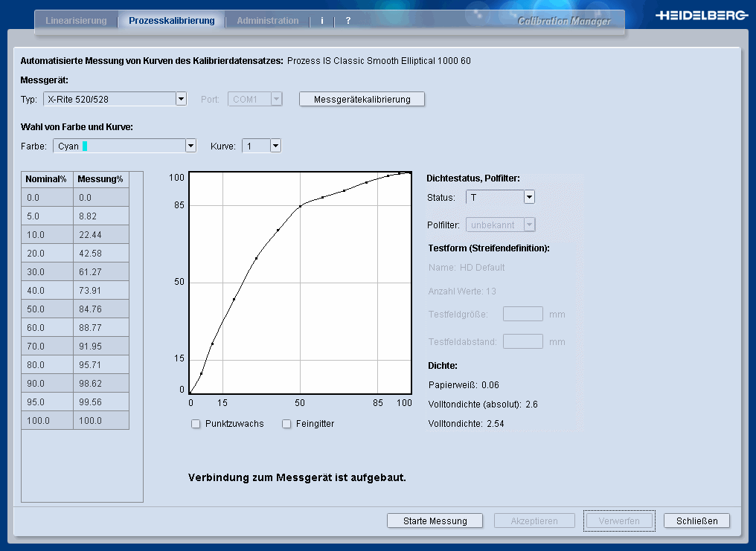Select nominal cell 20.0
Image resolution: width=756 pixels, height=551 pixels.
48,254
